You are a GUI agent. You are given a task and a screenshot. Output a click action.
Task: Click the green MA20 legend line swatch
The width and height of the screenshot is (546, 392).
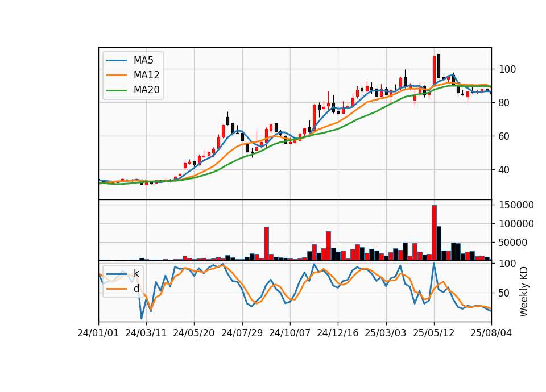(117, 90)
